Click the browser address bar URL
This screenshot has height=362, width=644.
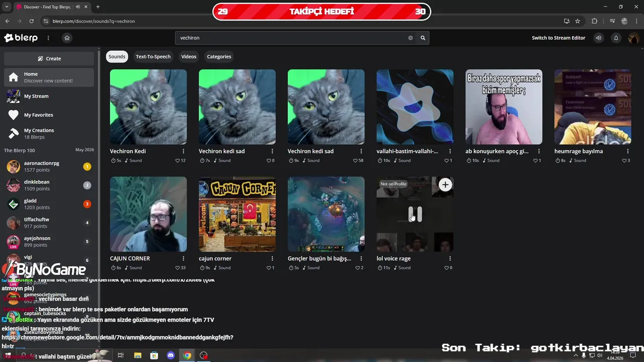94,21
